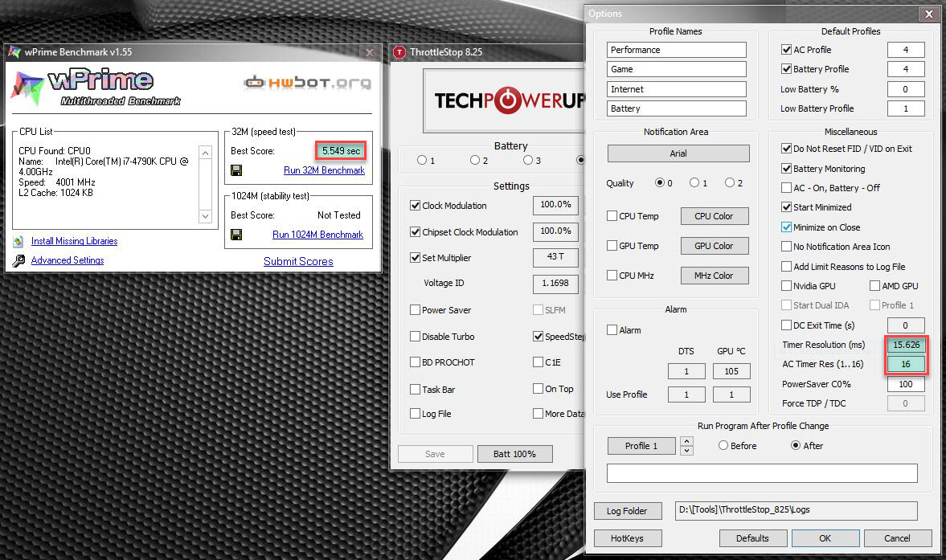
Task: Decrease Profile 1 stepper down arrow
Action: (x=686, y=451)
